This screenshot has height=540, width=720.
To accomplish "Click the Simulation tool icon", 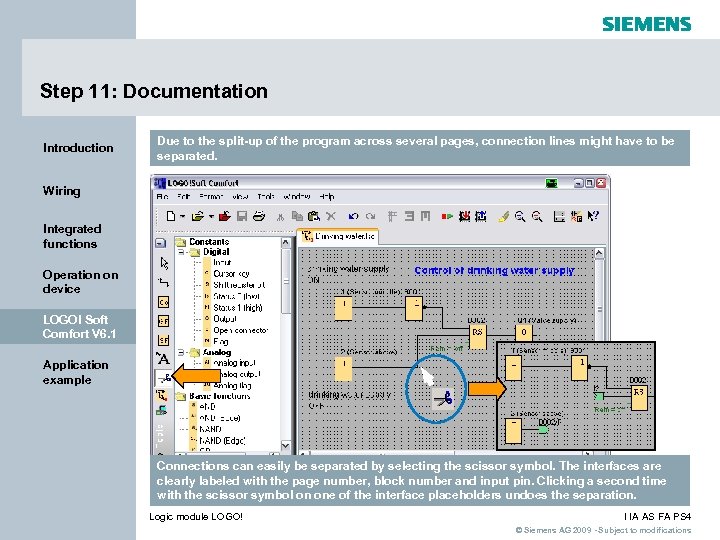I will [162, 395].
